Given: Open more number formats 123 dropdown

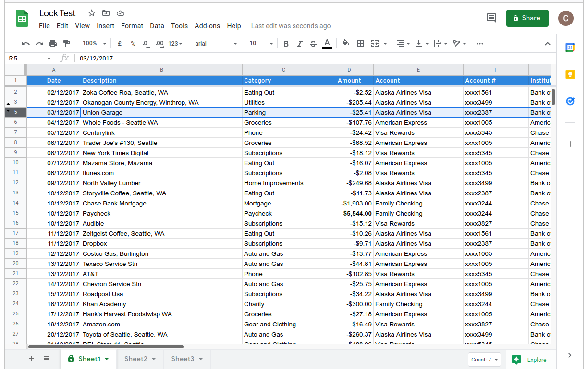Looking at the screenshot, I should tap(175, 44).
